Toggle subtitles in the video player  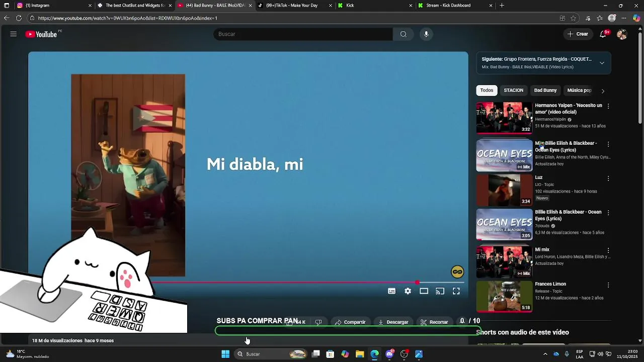[x=391, y=291]
